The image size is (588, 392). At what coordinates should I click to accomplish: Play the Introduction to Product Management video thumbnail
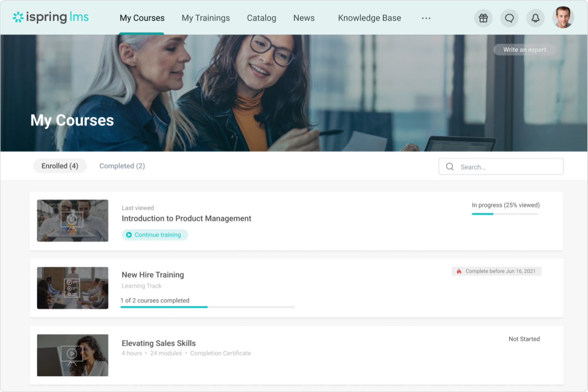(72, 220)
